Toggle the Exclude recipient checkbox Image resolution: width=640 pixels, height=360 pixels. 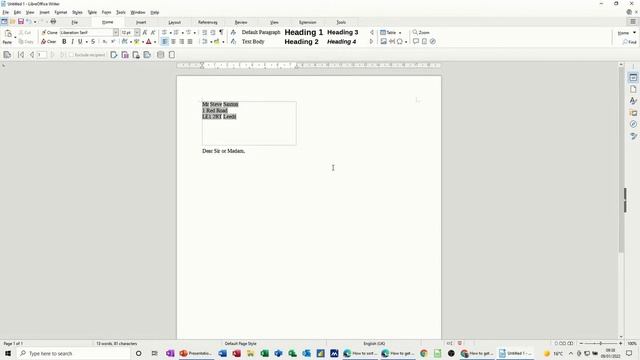tap(71, 55)
